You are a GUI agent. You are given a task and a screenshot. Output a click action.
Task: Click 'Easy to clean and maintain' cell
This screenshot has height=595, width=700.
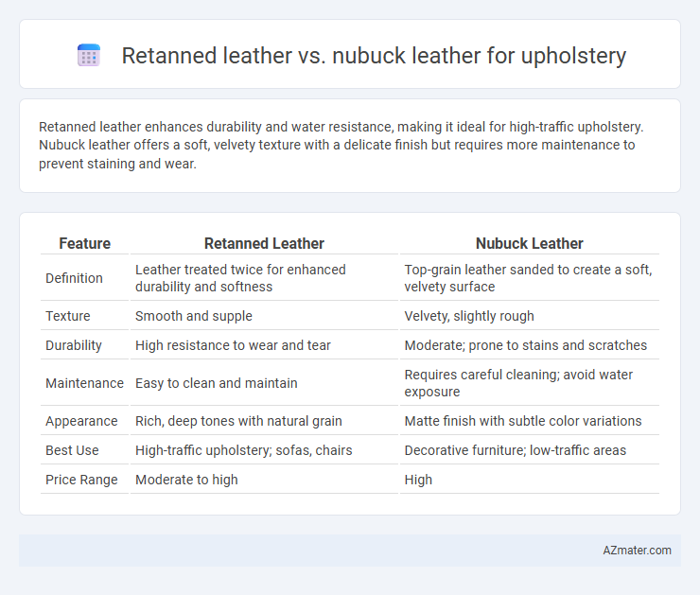point(264,383)
